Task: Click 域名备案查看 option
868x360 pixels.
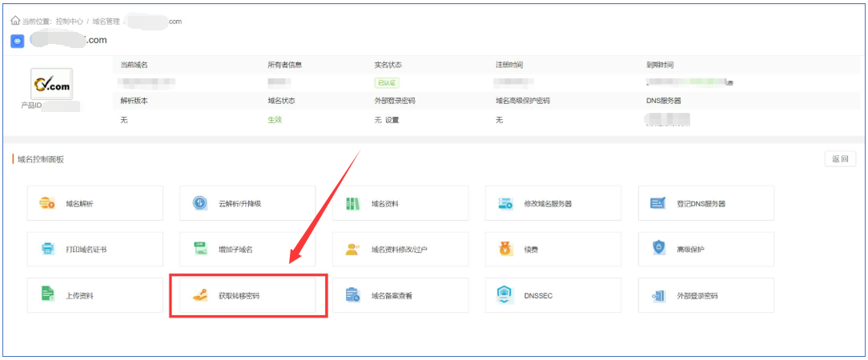Action: [x=392, y=295]
